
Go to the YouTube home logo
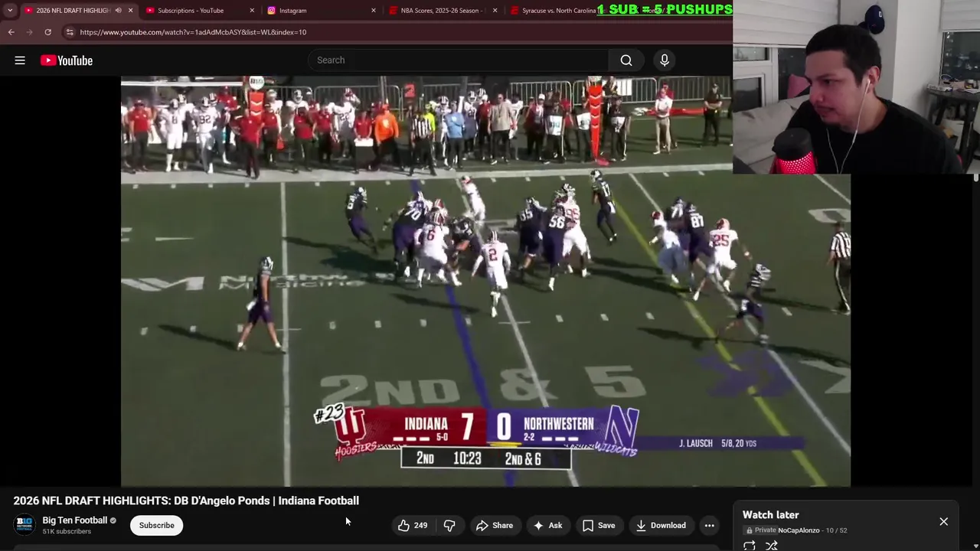(67, 60)
